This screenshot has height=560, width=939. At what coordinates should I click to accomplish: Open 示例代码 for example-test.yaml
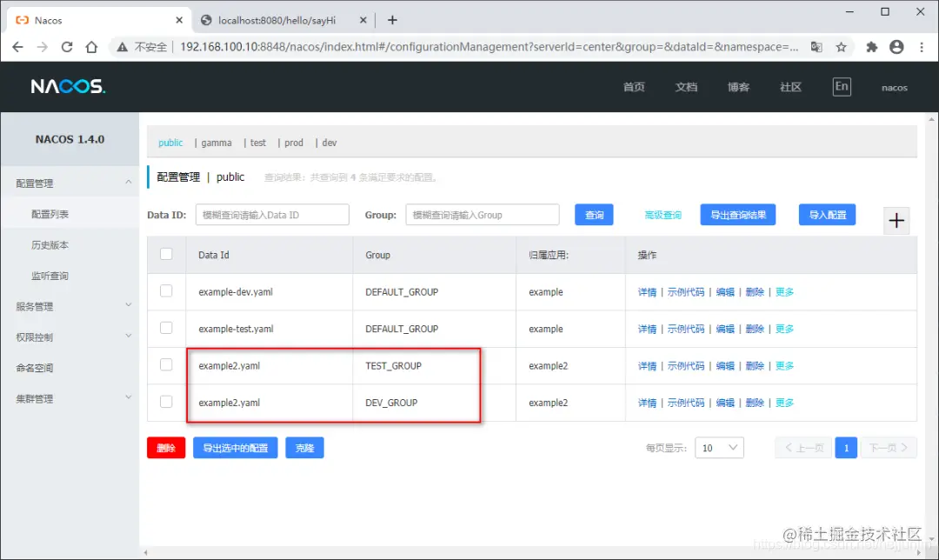[686, 329]
